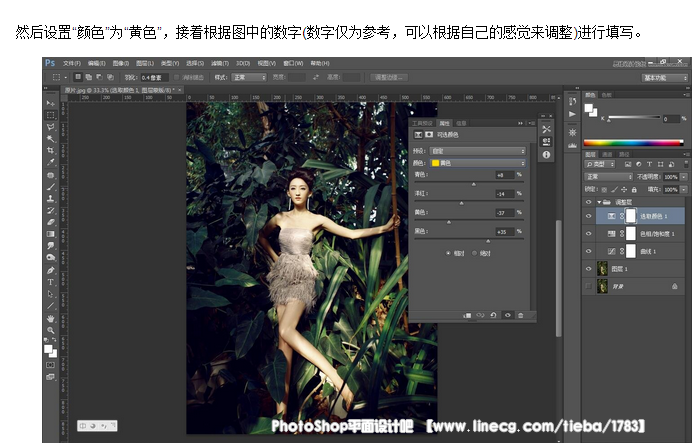Select the Path Selection tool

(51, 294)
